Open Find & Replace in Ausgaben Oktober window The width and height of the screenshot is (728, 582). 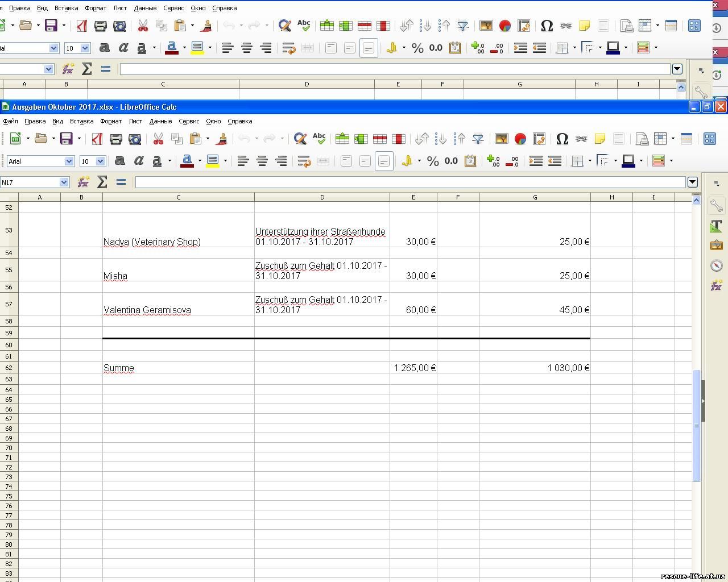[300, 139]
